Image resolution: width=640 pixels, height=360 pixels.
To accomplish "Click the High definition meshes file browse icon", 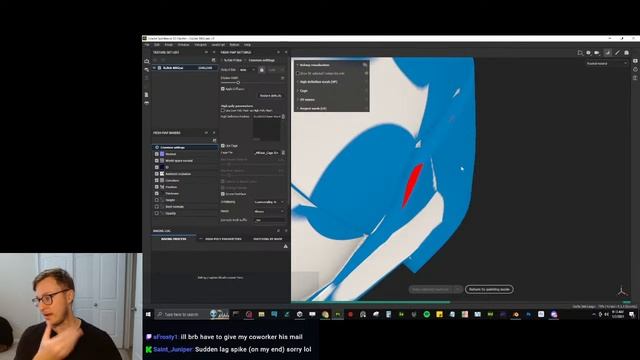I will tap(283, 116).
